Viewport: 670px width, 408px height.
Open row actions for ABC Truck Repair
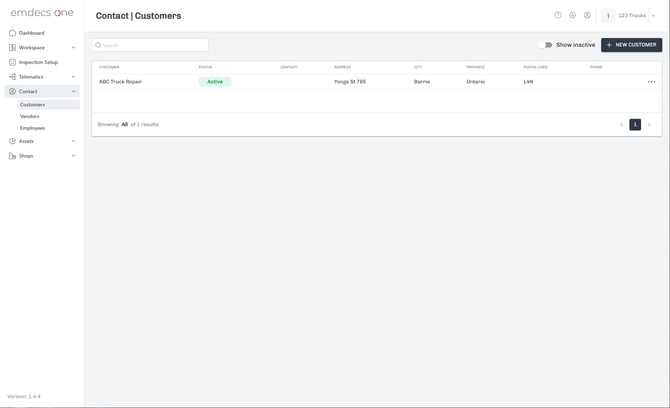point(651,82)
